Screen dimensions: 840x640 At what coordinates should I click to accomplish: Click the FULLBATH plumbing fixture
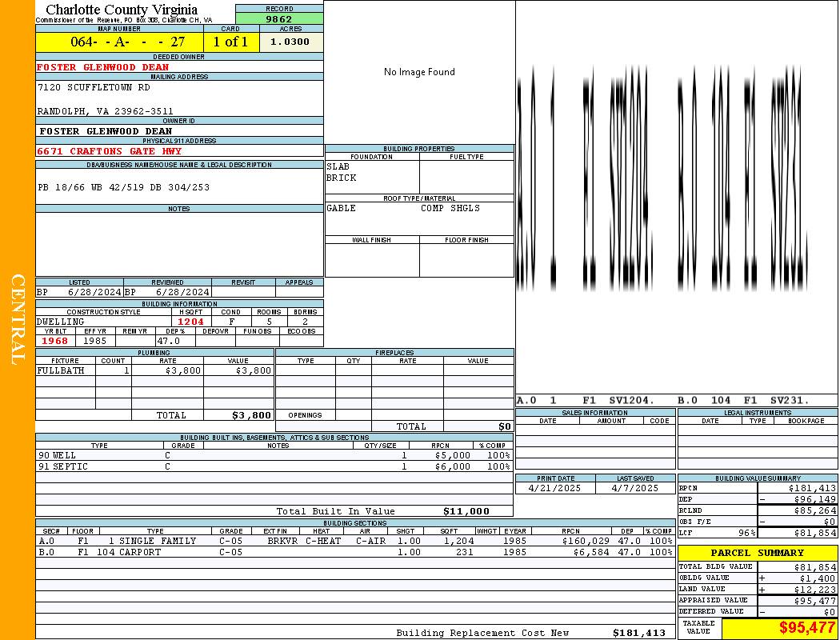coord(61,370)
